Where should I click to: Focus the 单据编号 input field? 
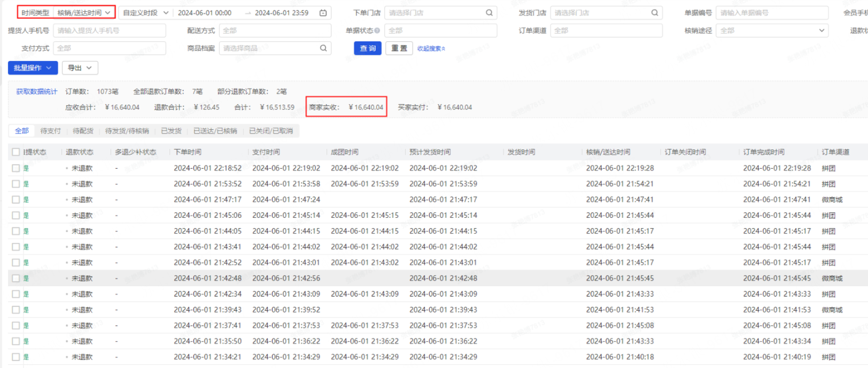pos(772,13)
